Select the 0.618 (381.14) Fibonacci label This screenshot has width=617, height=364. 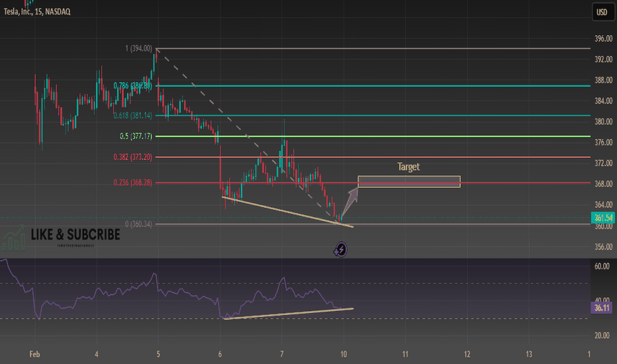[132, 115]
